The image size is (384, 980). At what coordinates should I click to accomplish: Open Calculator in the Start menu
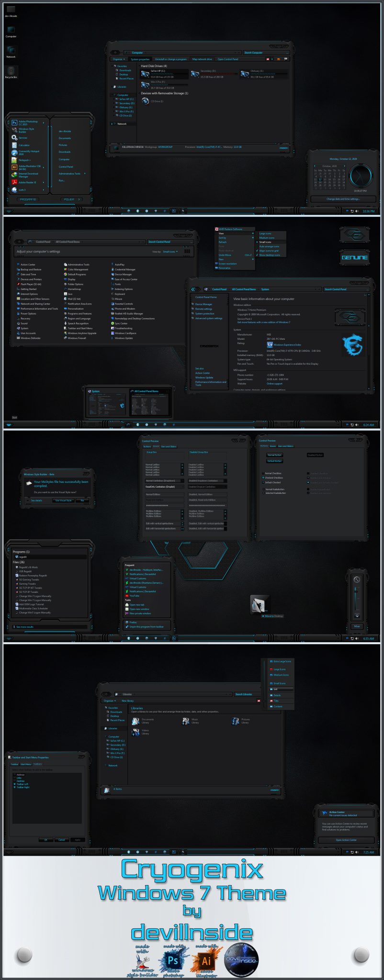pyautogui.click(x=24, y=145)
